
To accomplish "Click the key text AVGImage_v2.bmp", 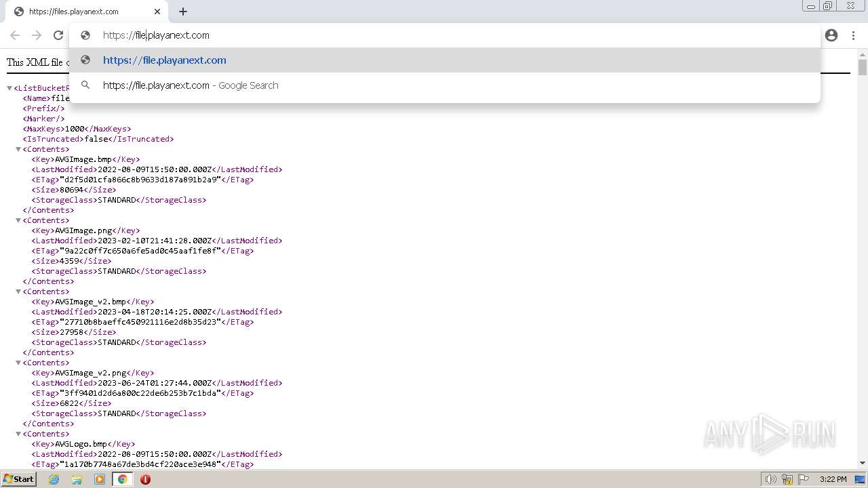I will coord(90,302).
